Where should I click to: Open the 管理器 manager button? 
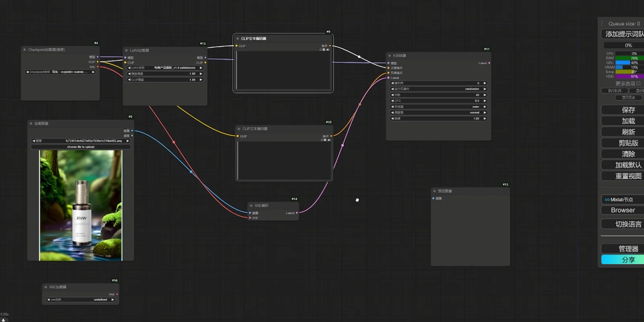(x=623, y=249)
